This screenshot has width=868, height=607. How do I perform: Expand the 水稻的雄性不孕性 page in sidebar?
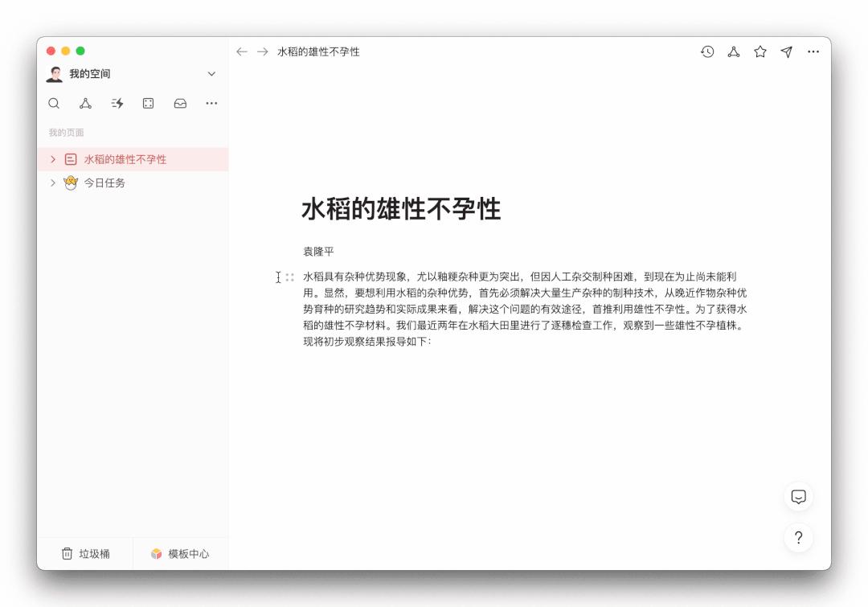click(x=53, y=159)
